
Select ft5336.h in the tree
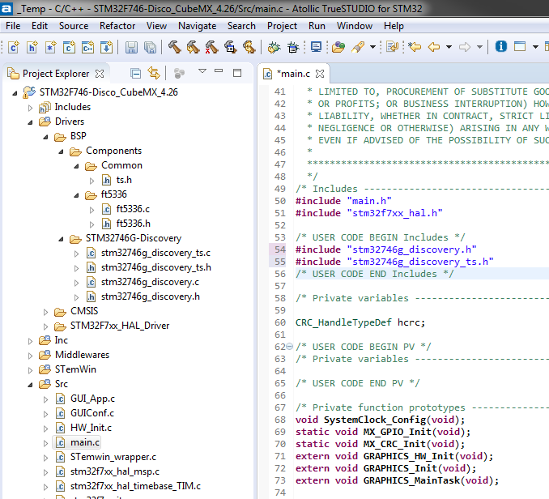133,224
